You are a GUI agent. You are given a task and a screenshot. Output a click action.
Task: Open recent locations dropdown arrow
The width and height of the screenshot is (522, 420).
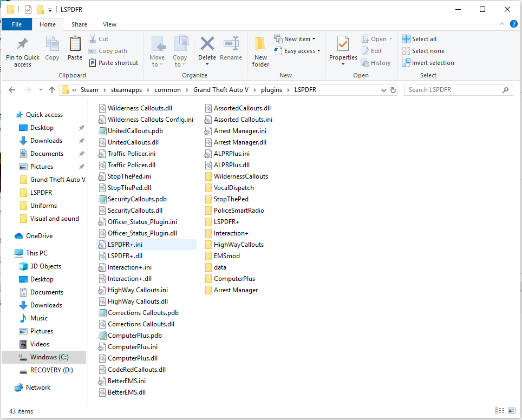pos(41,90)
